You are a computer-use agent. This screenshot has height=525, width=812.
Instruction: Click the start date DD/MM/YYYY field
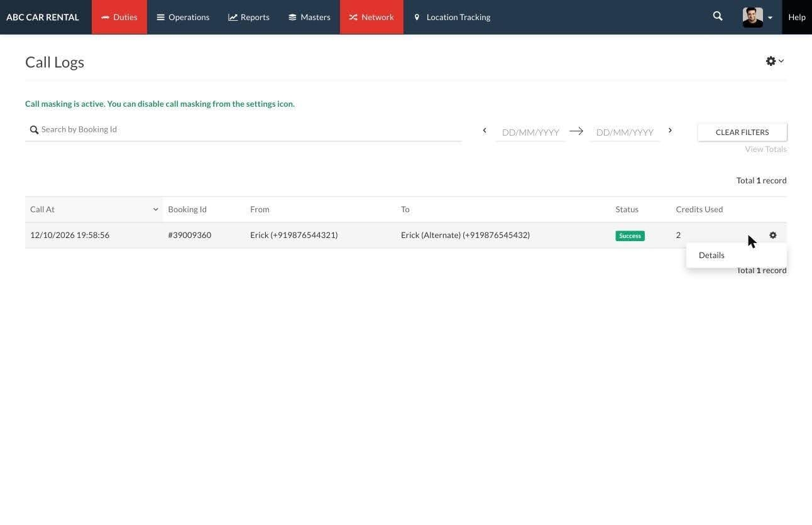(530, 132)
